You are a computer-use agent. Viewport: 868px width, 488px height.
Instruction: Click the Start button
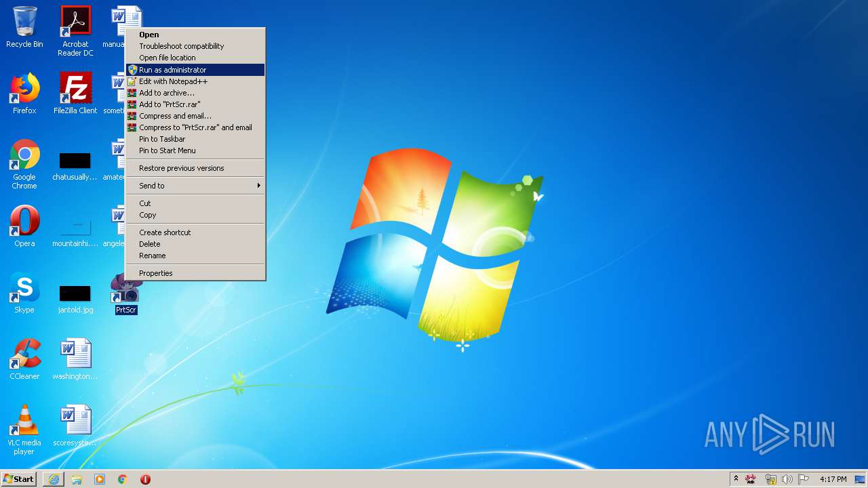click(19, 479)
